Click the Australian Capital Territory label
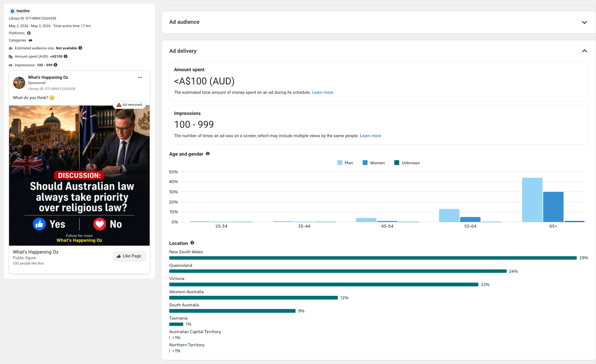 195,332
